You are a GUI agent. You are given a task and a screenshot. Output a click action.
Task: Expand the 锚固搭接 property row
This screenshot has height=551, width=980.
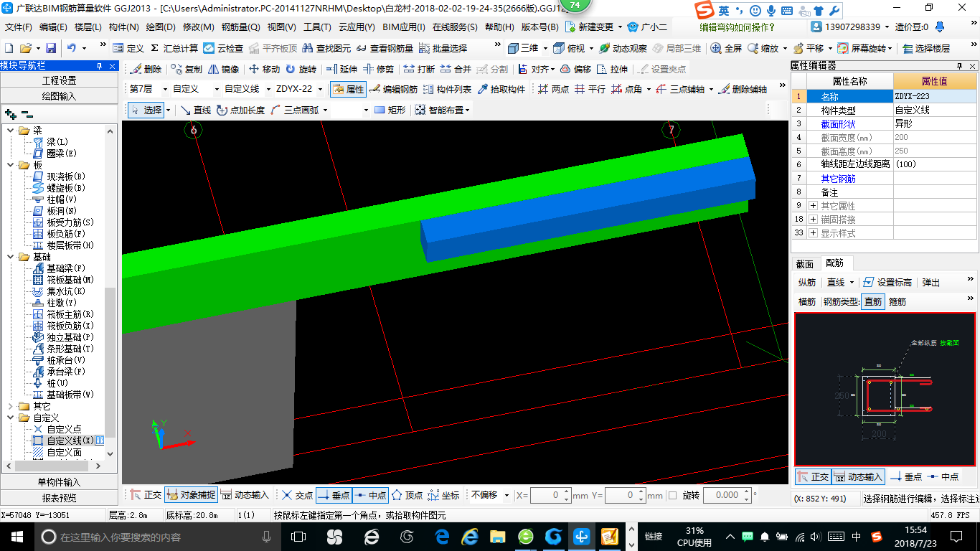pyautogui.click(x=813, y=220)
